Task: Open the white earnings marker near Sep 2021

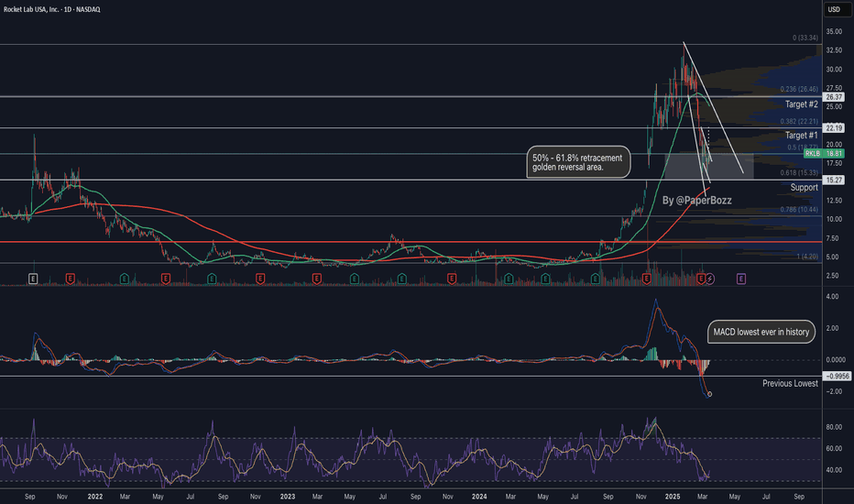Action: point(33,279)
